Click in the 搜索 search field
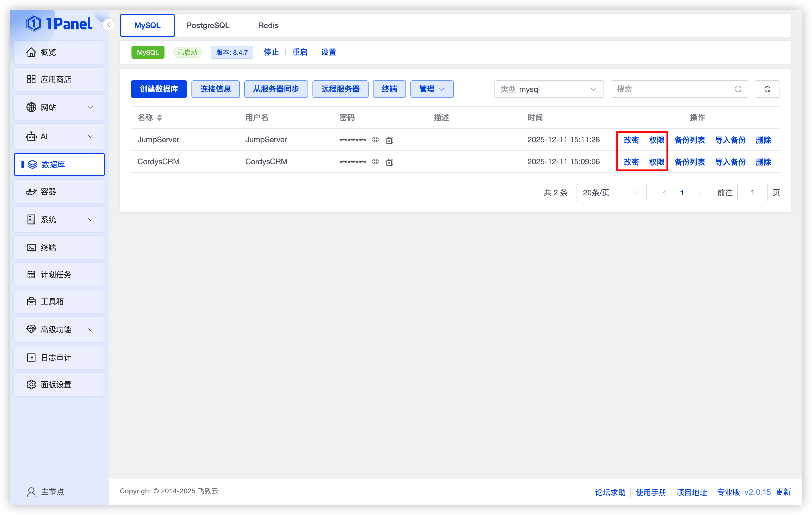This screenshot has width=812, height=515. click(x=671, y=89)
